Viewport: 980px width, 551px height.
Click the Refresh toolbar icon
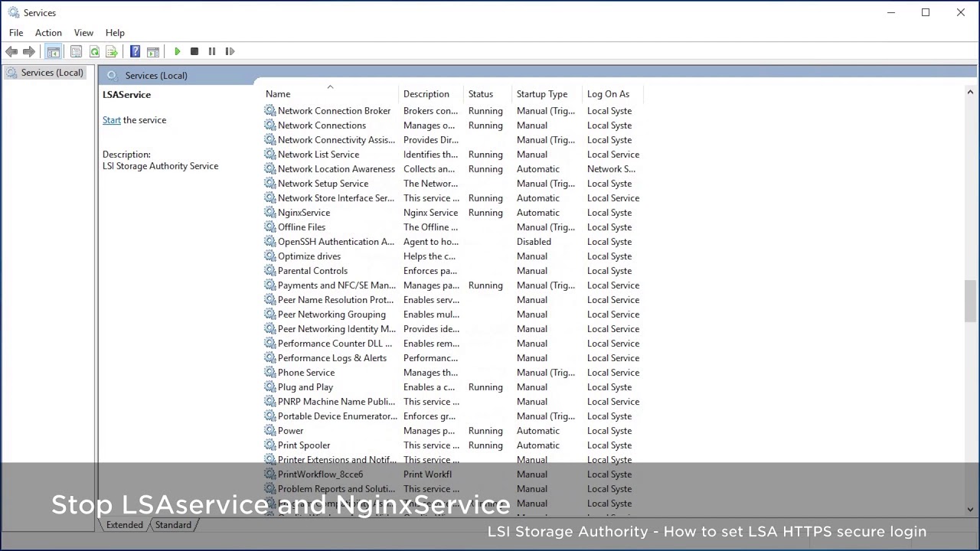pyautogui.click(x=94, y=51)
